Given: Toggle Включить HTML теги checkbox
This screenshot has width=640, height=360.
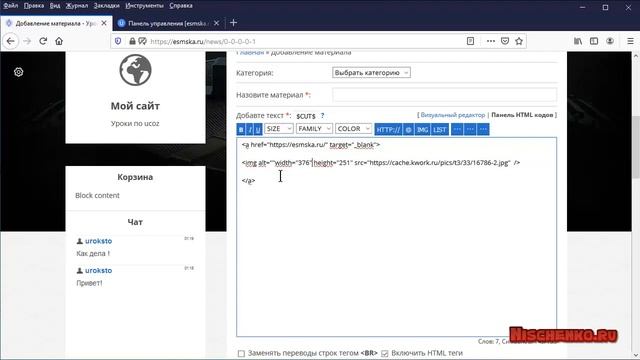Looking at the screenshot, I should [384, 353].
